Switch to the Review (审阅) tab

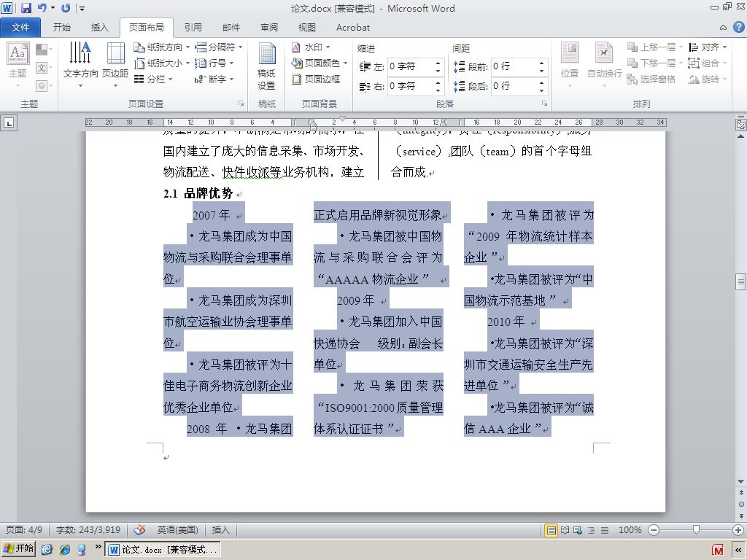click(269, 28)
